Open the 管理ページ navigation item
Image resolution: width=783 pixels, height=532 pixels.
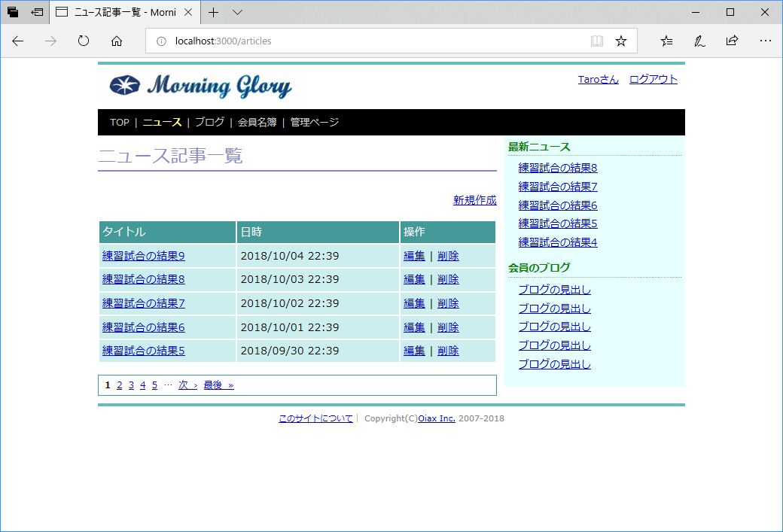click(x=315, y=122)
